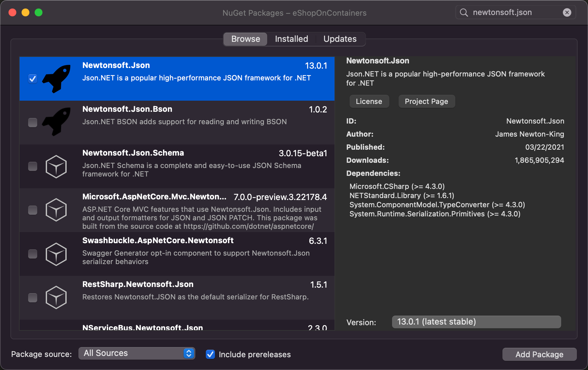Screen dimensions: 588x370
Task: Click version 13.0.1 in the selected row
Action: (316, 66)
